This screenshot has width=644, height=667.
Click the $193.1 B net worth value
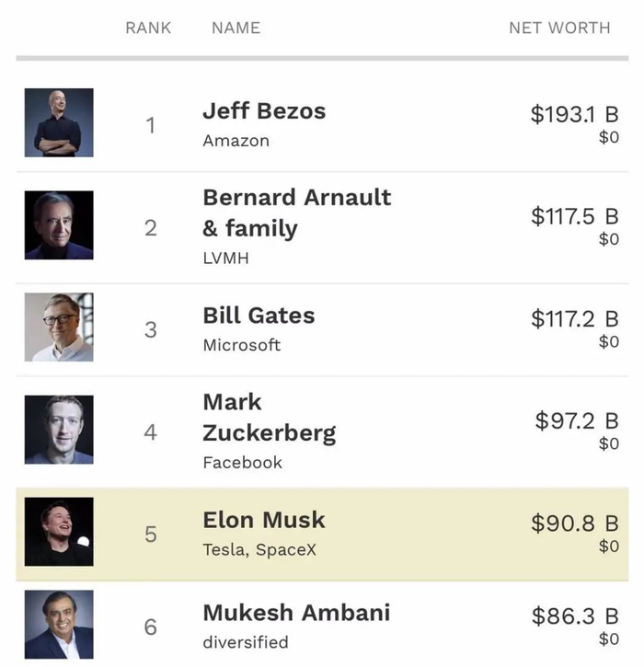point(574,114)
